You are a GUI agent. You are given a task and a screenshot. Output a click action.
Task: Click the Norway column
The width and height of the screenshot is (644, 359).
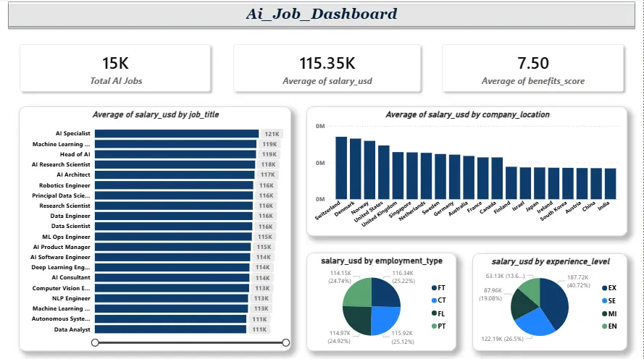tap(369, 170)
